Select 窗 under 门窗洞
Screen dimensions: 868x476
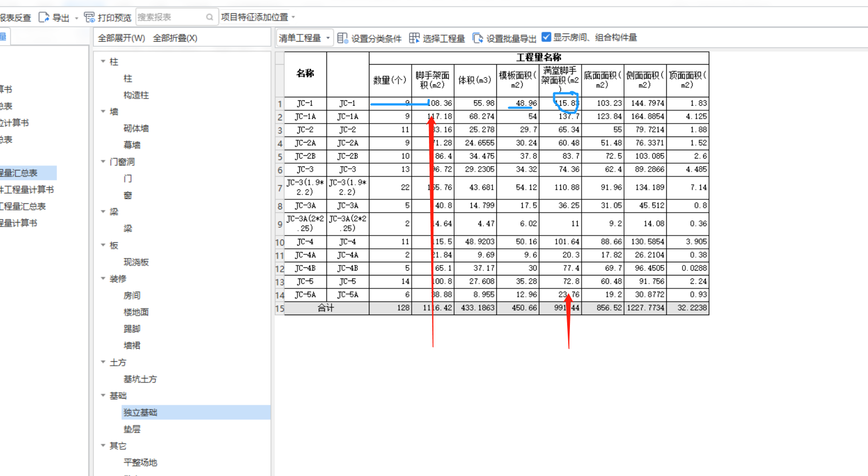click(x=128, y=195)
